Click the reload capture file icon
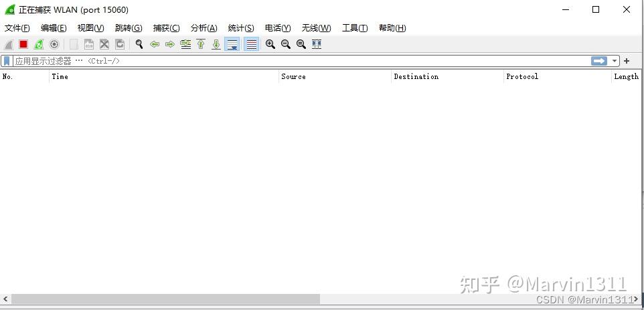This screenshot has height=310, width=644. point(120,44)
